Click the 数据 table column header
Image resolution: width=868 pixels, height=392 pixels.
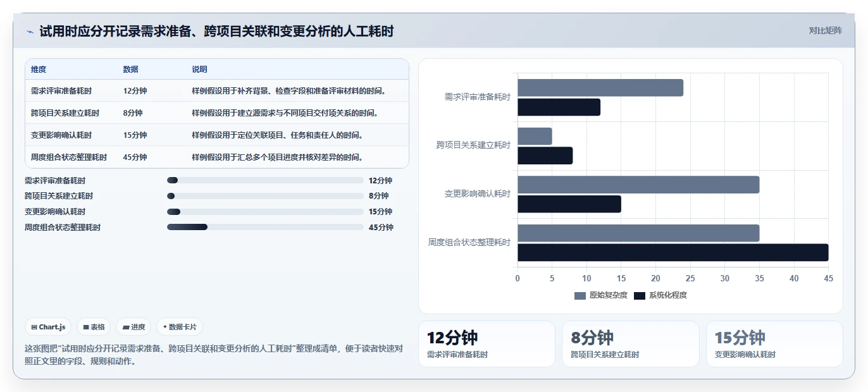[x=130, y=70]
